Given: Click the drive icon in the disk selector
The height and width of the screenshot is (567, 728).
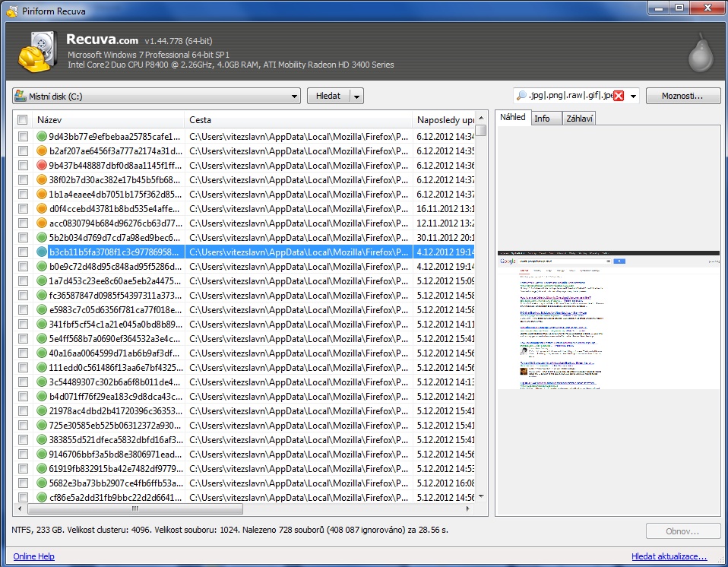Looking at the screenshot, I should [21, 97].
